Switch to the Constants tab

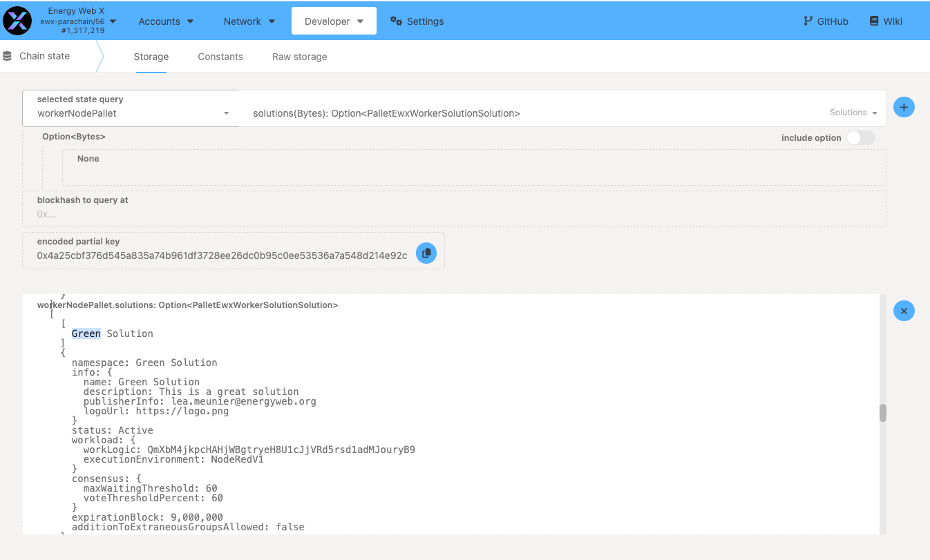[220, 57]
